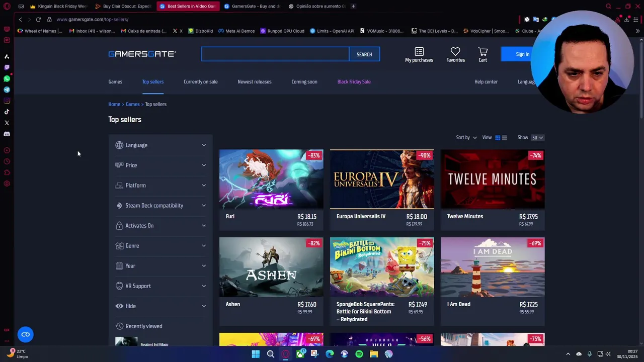The height and width of the screenshot is (362, 644).
Task: Click the SEARCH button
Action: point(364,54)
